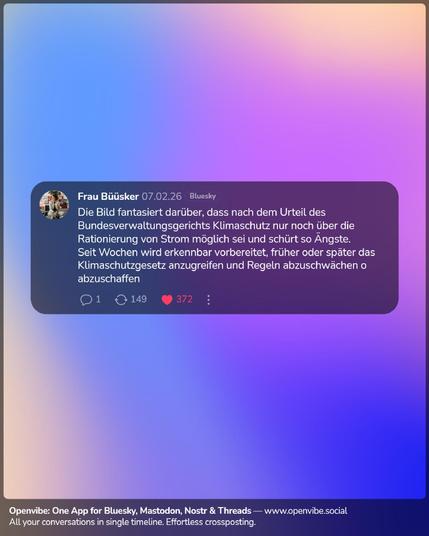This screenshot has height=536, width=429.
Task: Click the repost count 149
Action: 139,299
